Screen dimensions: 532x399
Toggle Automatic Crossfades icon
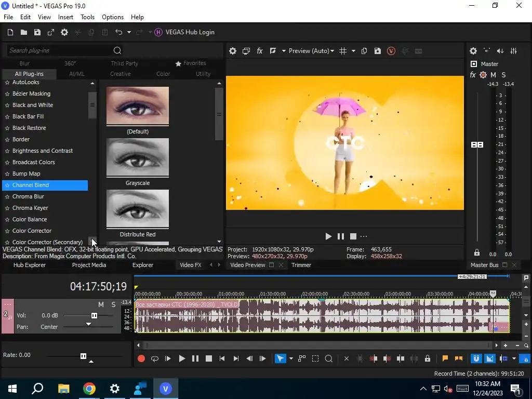click(489, 358)
